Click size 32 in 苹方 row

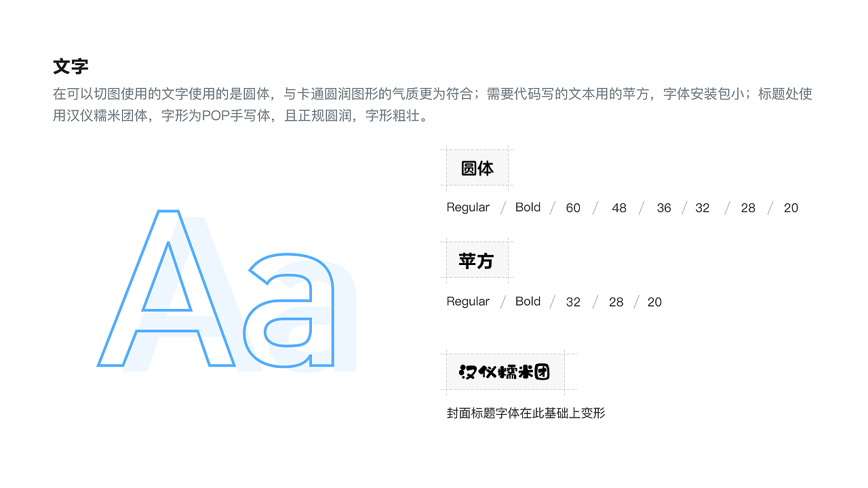click(x=573, y=302)
